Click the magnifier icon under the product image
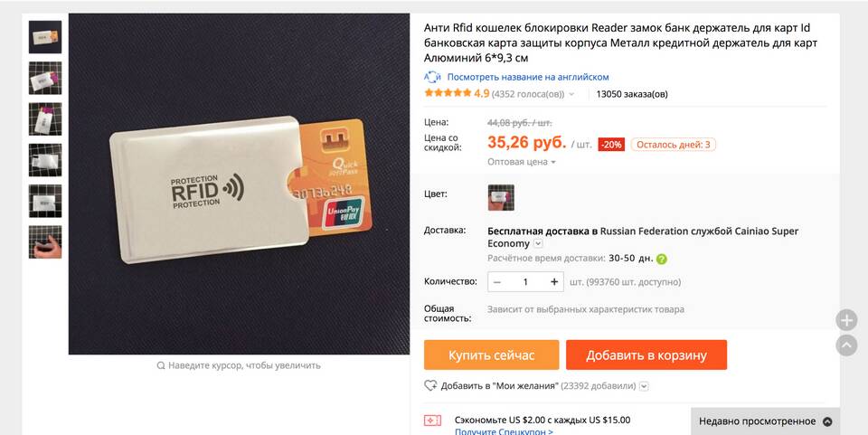This screenshot has height=435, width=868. click(x=161, y=365)
